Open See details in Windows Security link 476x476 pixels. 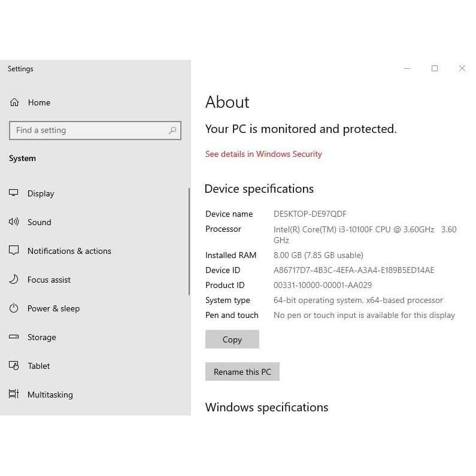[263, 154]
